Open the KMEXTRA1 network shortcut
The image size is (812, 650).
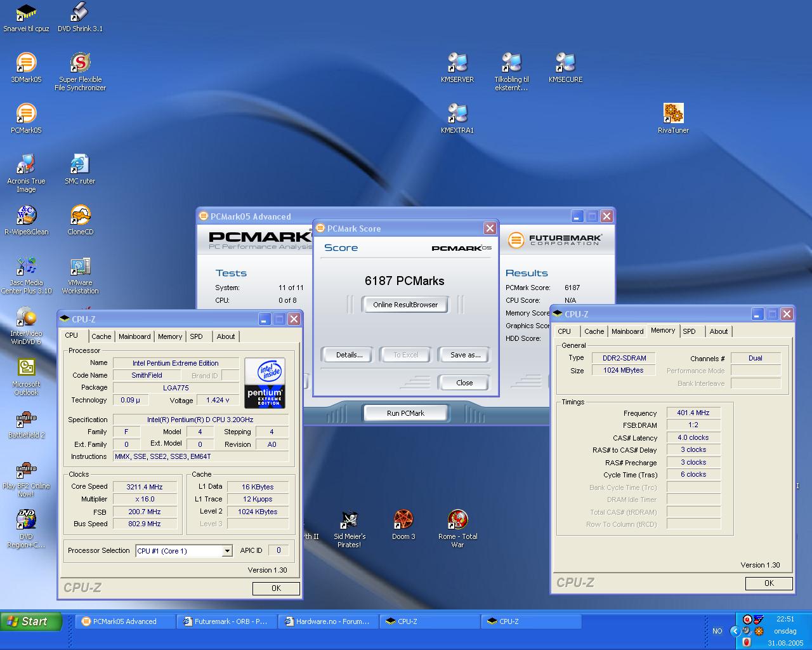point(457,119)
